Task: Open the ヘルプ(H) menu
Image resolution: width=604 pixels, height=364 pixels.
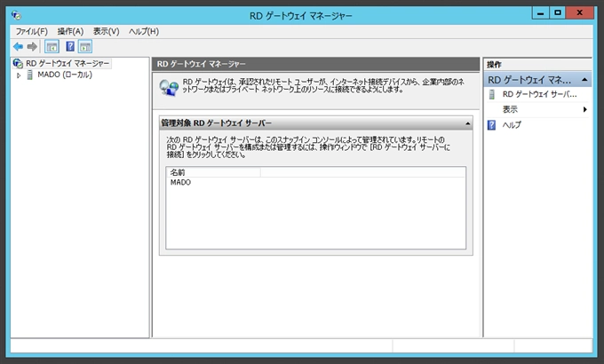Action: point(144,31)
